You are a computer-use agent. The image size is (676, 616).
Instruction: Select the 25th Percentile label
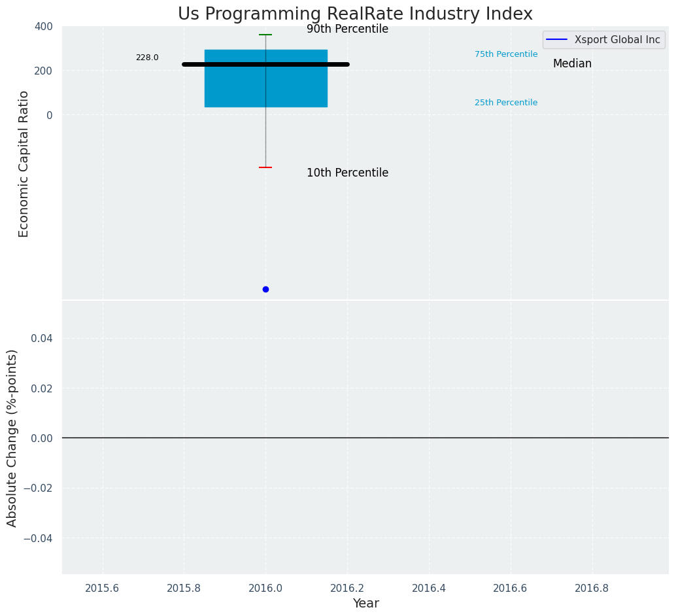[x=505, y=103]
